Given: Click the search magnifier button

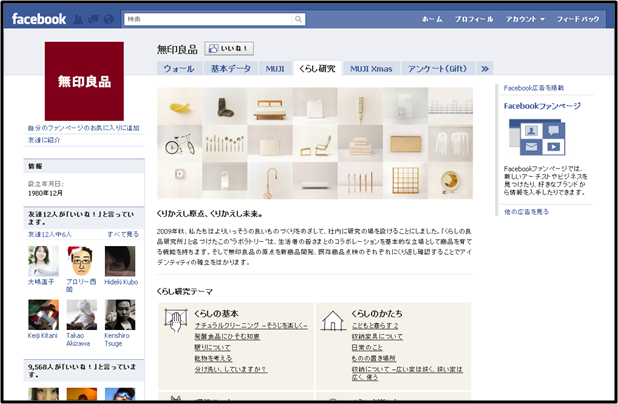Looking at the screenshot, I should click(x=298, y=19).
